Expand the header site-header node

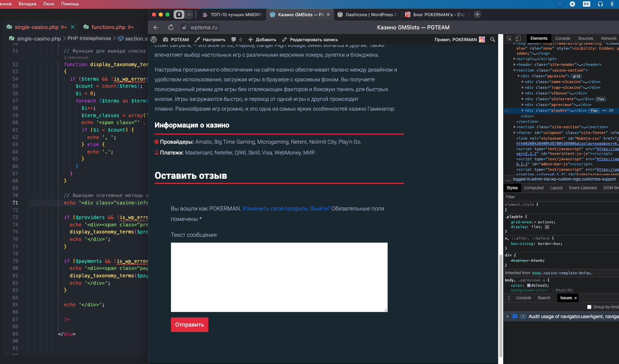tap(514, 64)
